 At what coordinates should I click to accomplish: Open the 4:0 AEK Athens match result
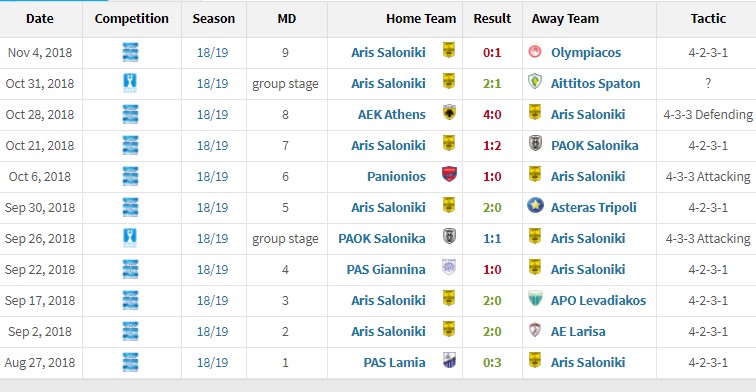[492, 114]
